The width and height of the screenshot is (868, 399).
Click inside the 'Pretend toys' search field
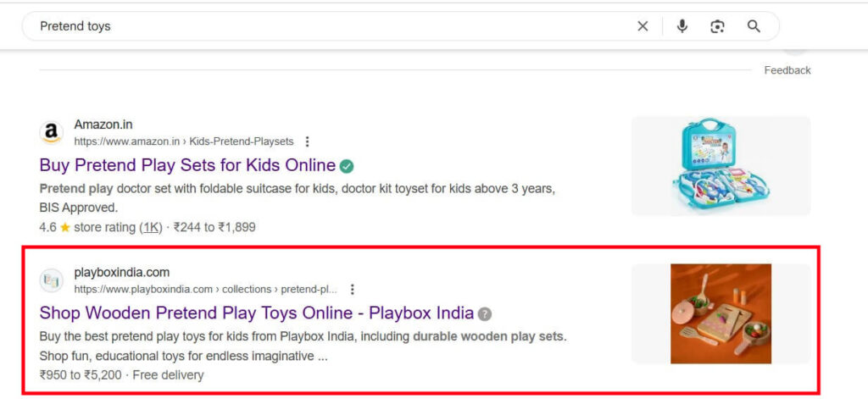pyautogui.click(x=332, y=26)
